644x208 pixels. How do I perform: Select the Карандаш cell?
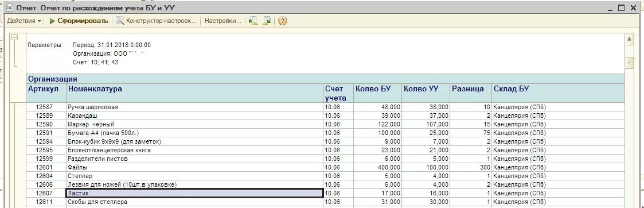click(195, 115)
